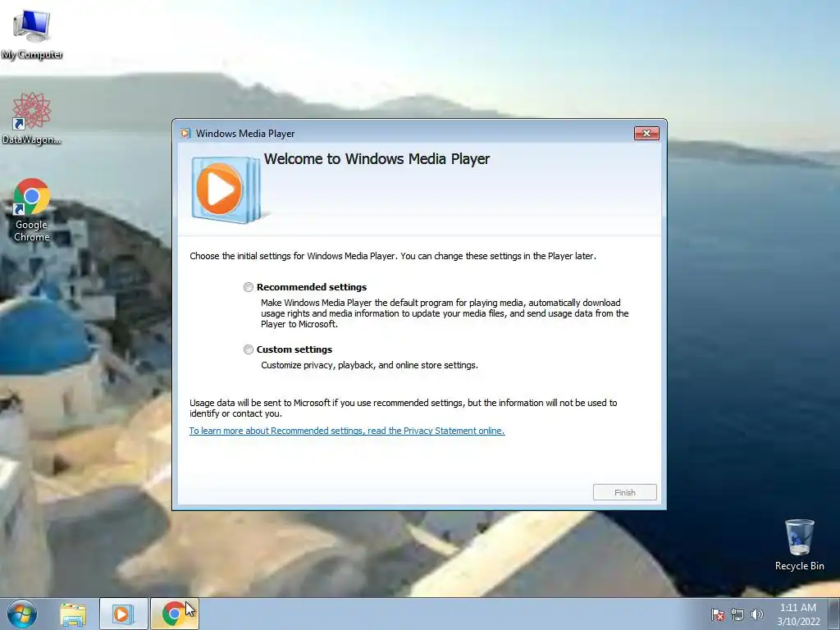
Task: Open the Privacy Statement online link
Action: (347, 431)
